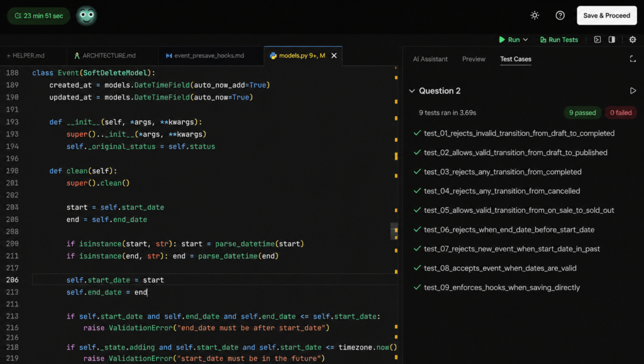
Task: Open the ARCHITECTURE.md file tab
Action: click(109, 55)
